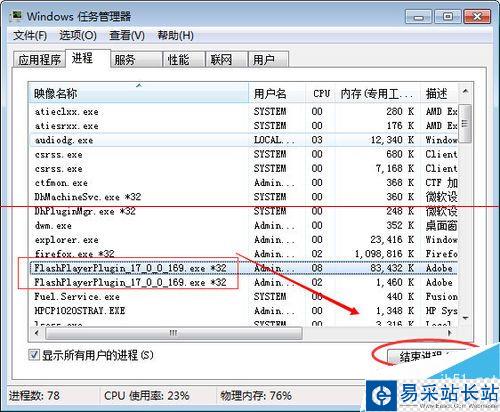500x412 pixels.
Task: Select the atiesrxx.exe process
Action: click(243, 126)
